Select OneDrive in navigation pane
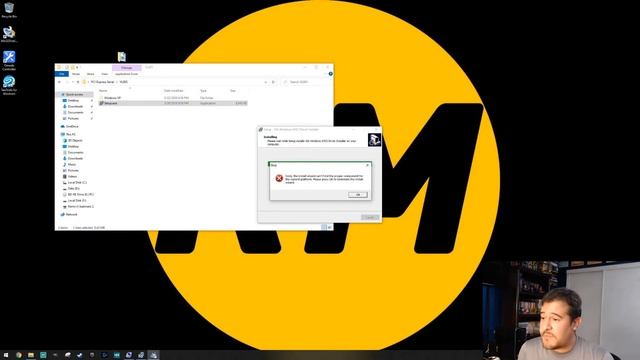640x360 pixels. click(x=72, y=127)
